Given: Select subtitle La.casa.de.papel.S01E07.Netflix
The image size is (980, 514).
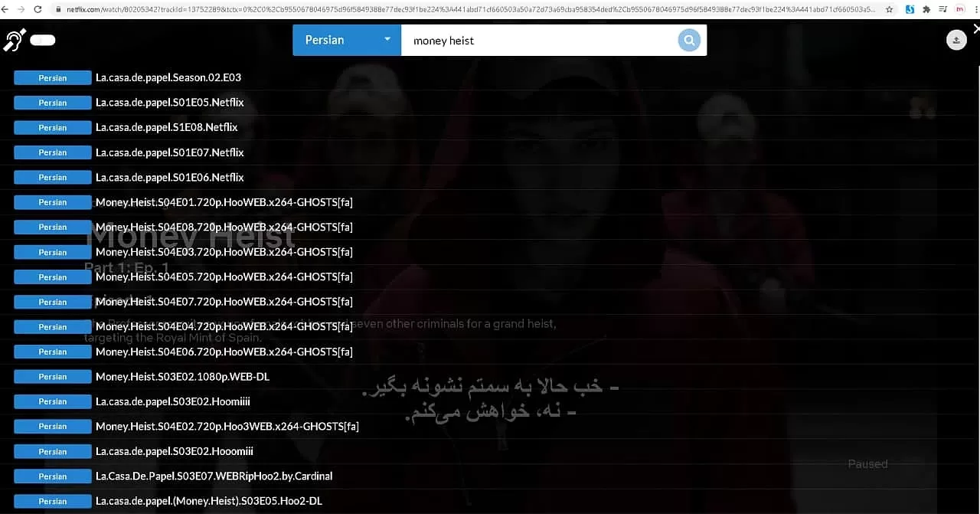Looking at the screenshot, I should (x=170, y=152).
